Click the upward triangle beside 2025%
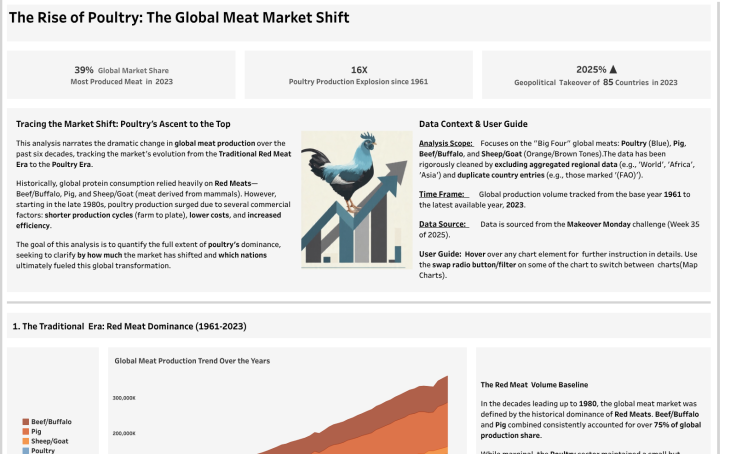This screenshot has height=454, width=736. (613, 70)
